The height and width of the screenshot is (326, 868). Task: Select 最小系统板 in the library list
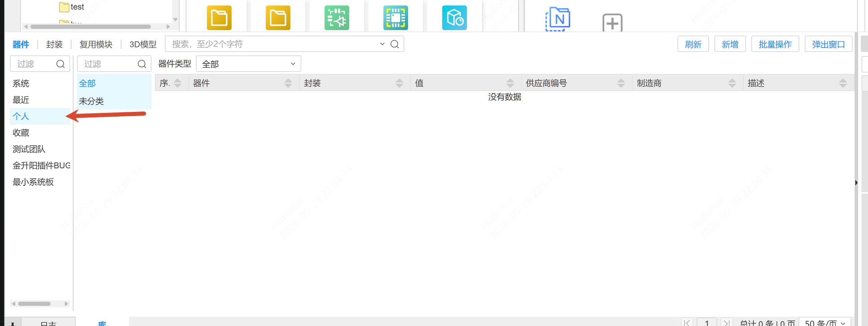pyautogui.click(x=40, y=182)
